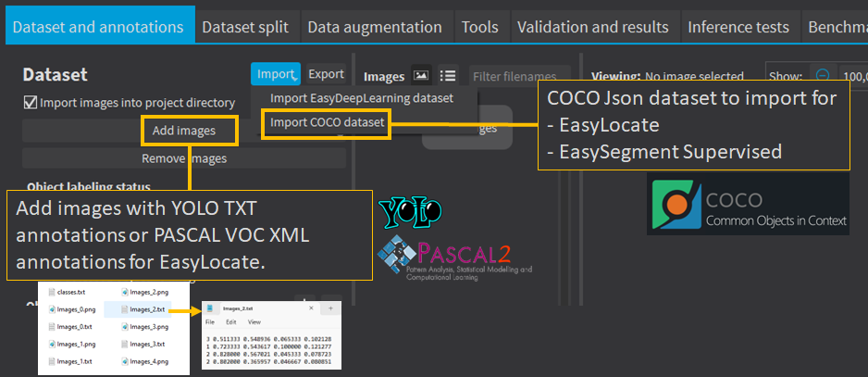
Task: Open the Import dropdown button
Action: click(x=275, y=74)
